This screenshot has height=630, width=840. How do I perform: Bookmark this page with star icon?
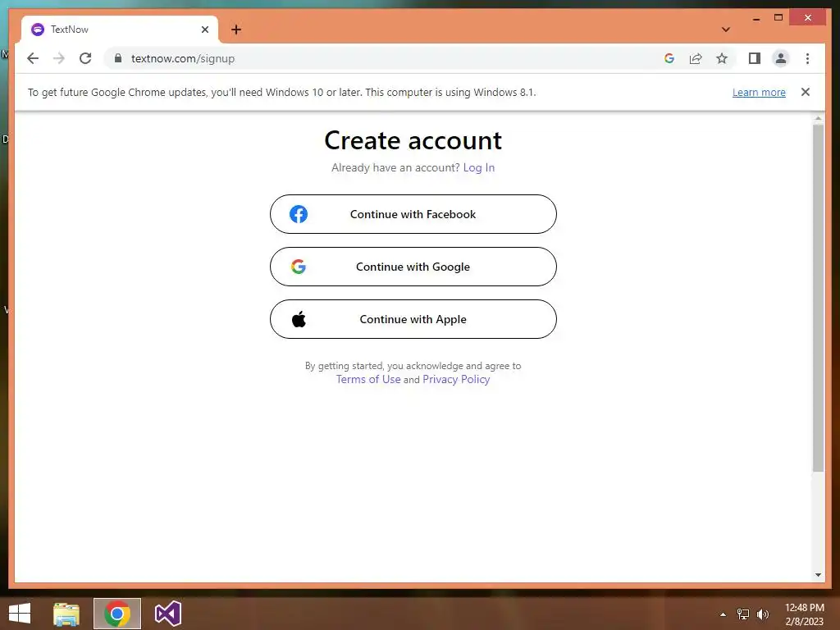click(722, 58)
